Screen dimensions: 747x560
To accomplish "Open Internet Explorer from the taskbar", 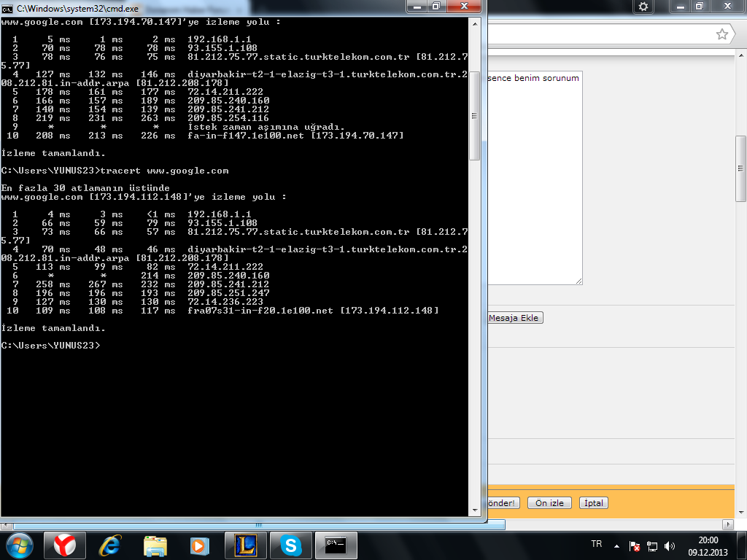I will coord(110,545).
